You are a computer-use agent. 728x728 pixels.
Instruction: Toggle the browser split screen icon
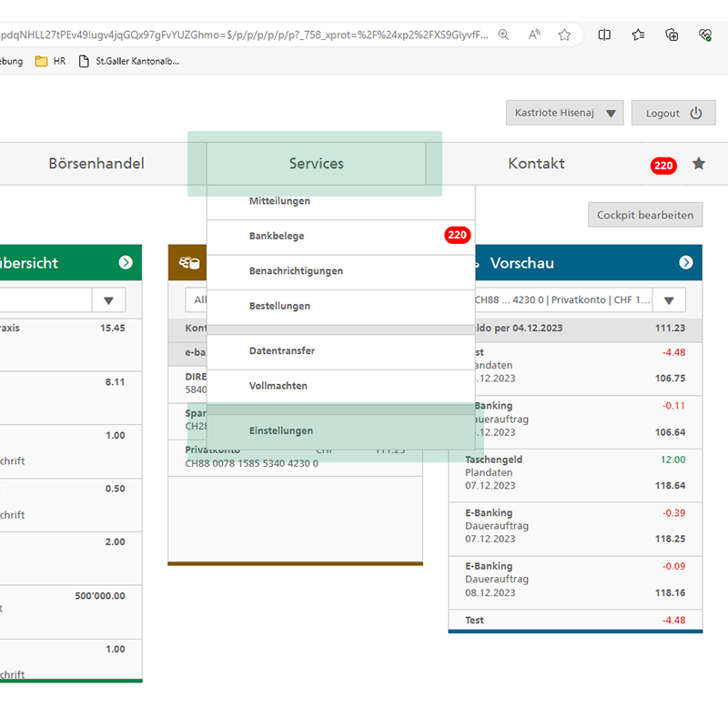coord(604,35)
